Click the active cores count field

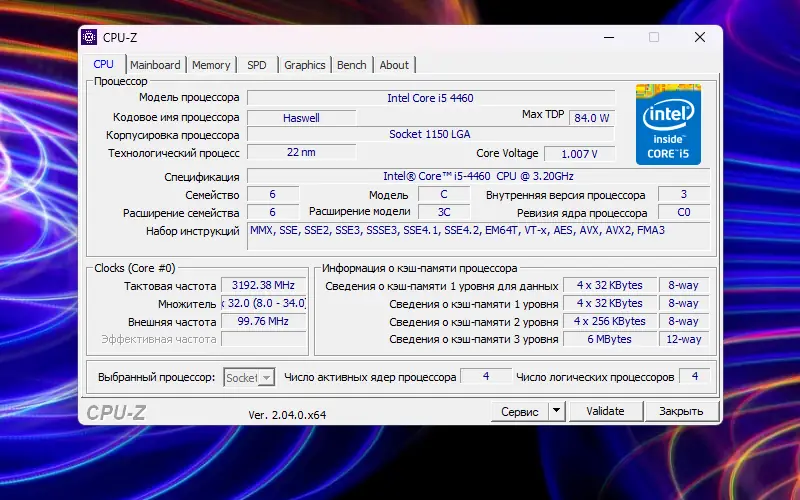[486, 377]
